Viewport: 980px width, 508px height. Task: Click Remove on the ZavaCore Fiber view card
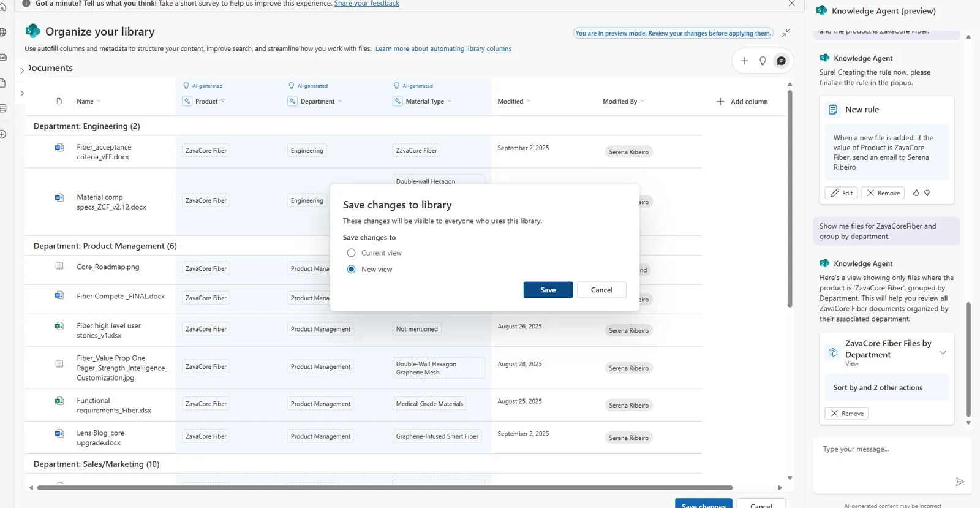coord(846,414)
